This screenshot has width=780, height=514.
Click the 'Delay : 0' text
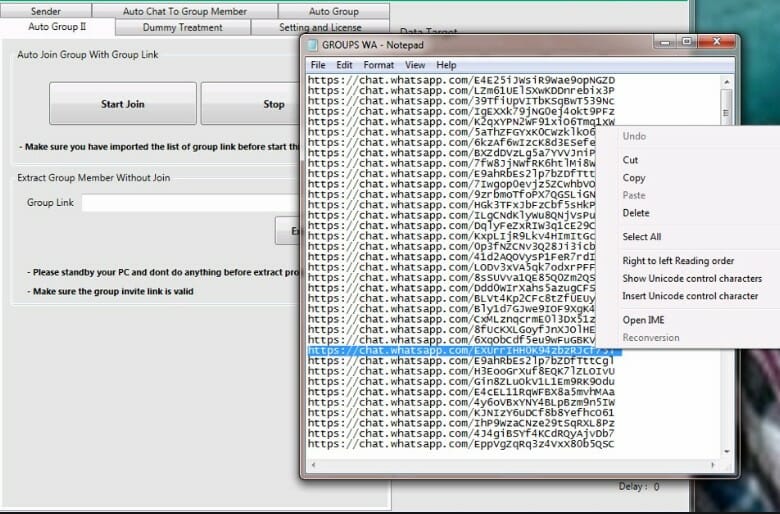pos(639,487)
